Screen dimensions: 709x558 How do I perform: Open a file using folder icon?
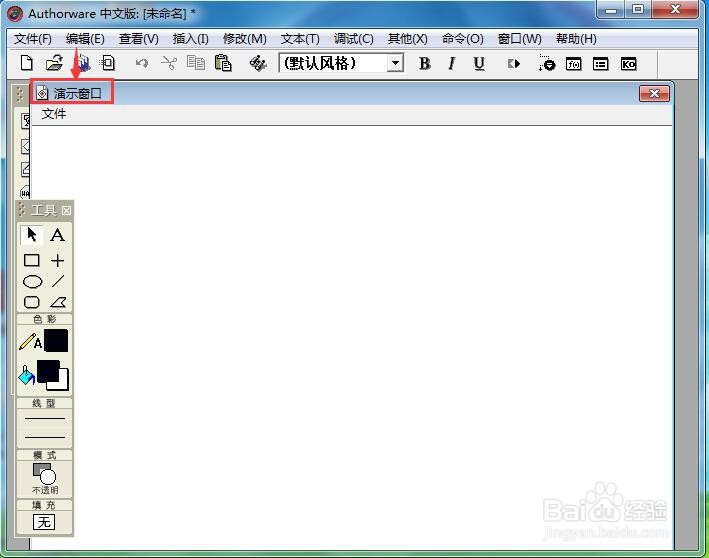tap(54, 63)
